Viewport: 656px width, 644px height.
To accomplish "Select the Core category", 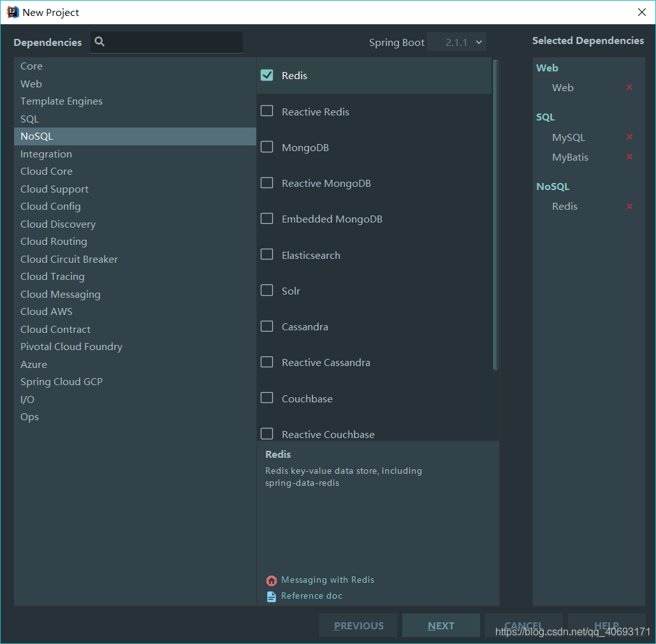I will point(135,66).
